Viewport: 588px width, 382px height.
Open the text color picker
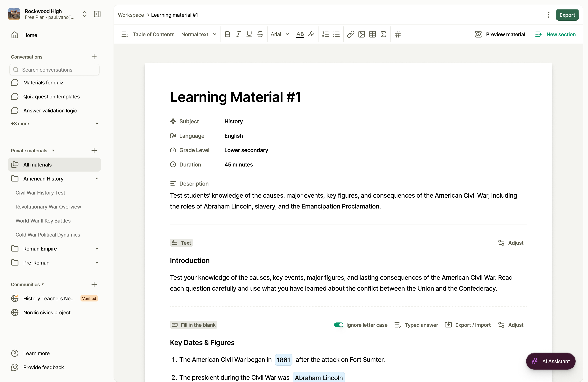(x=300, y=34)
